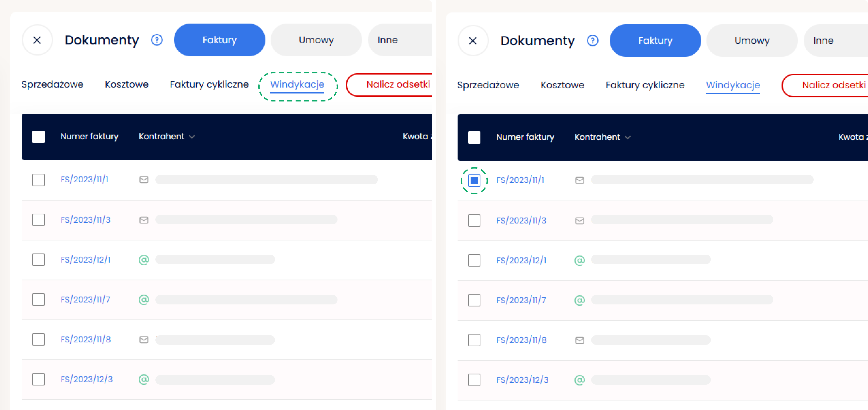
Task: Click help icon next to left Dokumenty title
Action: (x=157, y=40)
